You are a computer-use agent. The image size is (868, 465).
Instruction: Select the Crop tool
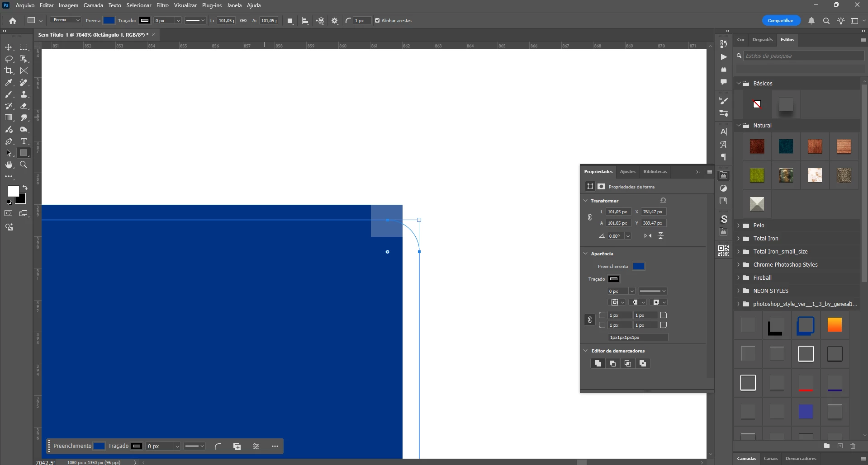click(x=9, y=70)
